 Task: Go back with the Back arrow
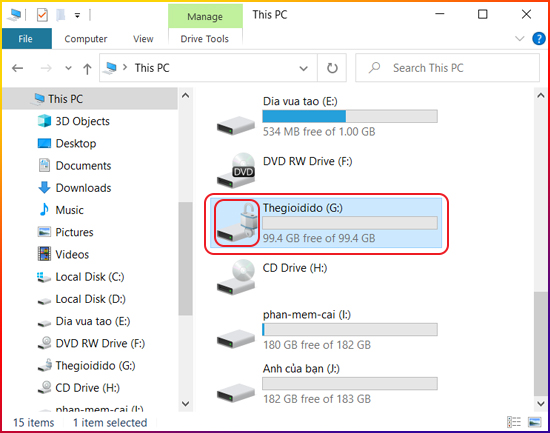pos(18,68)
